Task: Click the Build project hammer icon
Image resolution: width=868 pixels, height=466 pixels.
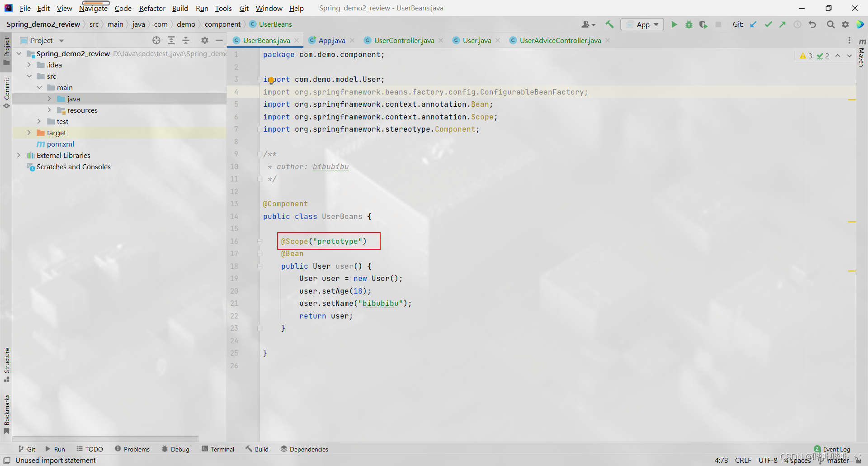Action: [609, 24]
